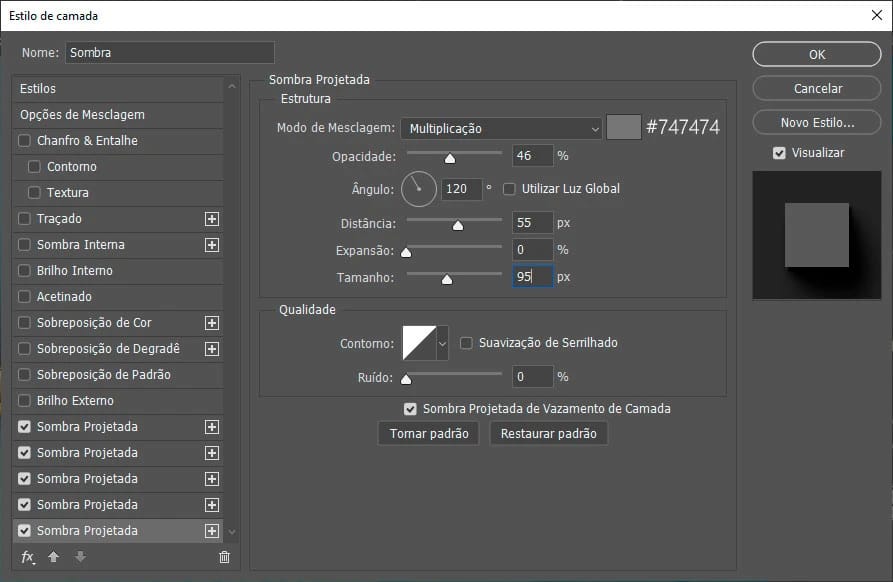The image size is (893, 582).
Task: Expand the Contorno picker dropdown arrow
Action: coord(442,343)
